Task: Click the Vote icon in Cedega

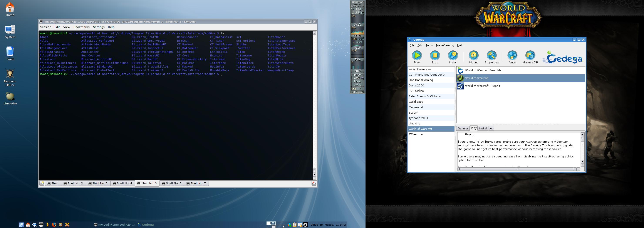Action: point(512,57)
